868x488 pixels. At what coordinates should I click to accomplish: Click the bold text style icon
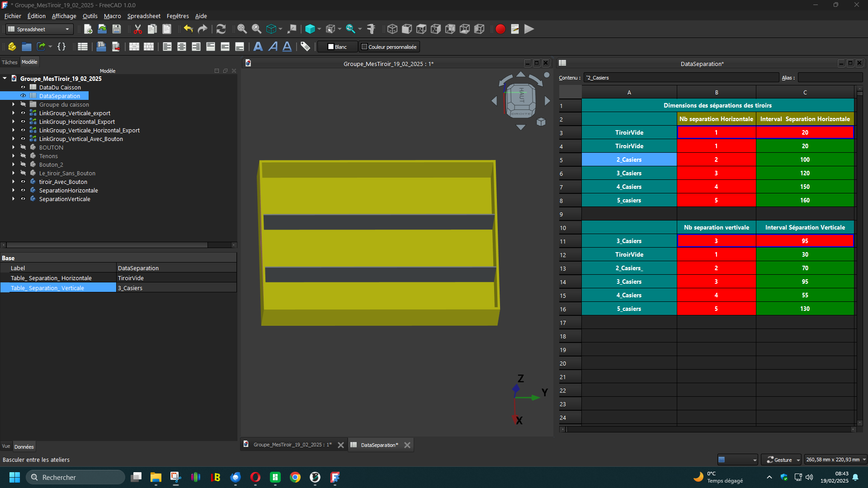tap(258, 47)
